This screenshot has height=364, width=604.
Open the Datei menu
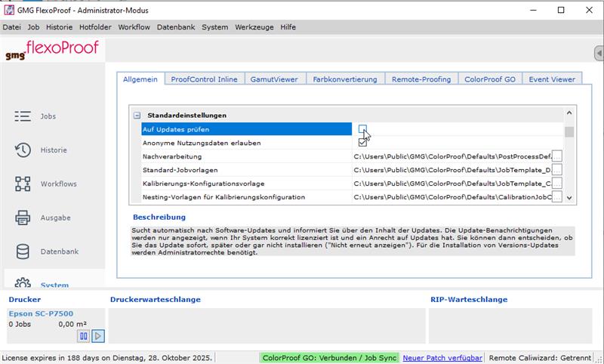(11, 27)
